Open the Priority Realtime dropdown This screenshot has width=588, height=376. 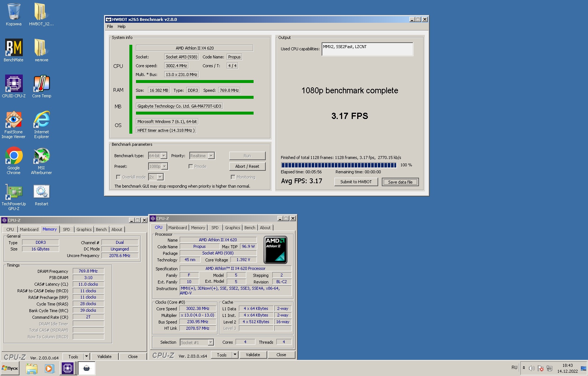(x=202, y=156)
